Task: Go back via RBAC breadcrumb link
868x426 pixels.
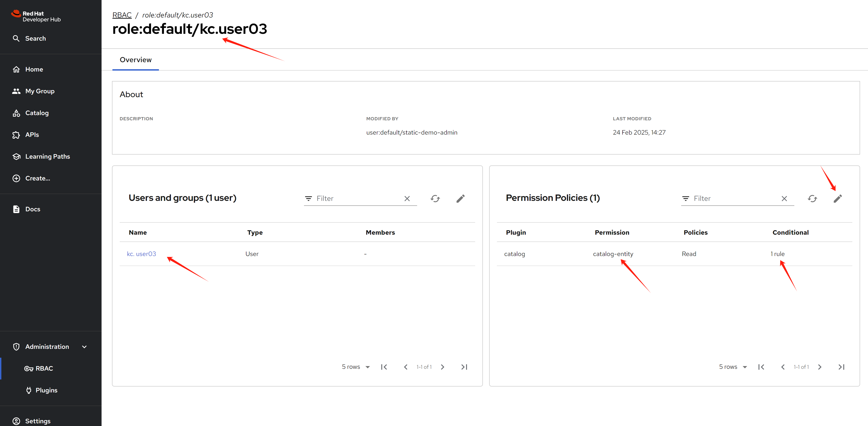Action: coord(122,15)
